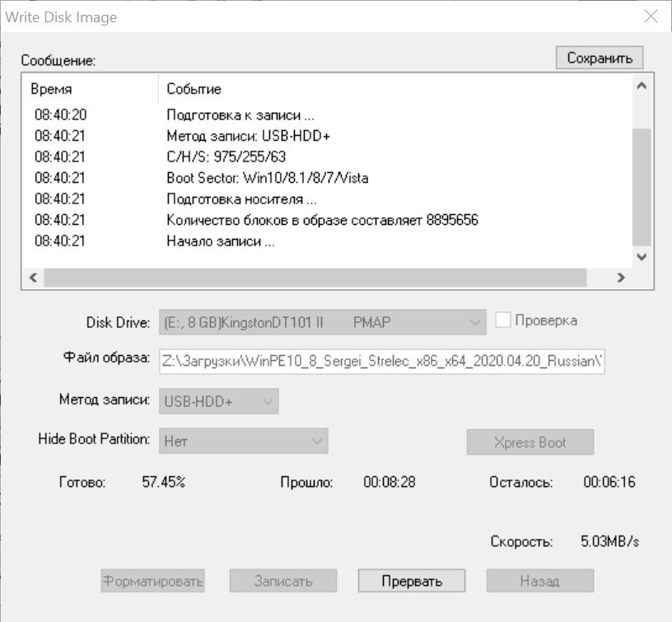Click the elapsed time 00:08:28

click(390, 482)
